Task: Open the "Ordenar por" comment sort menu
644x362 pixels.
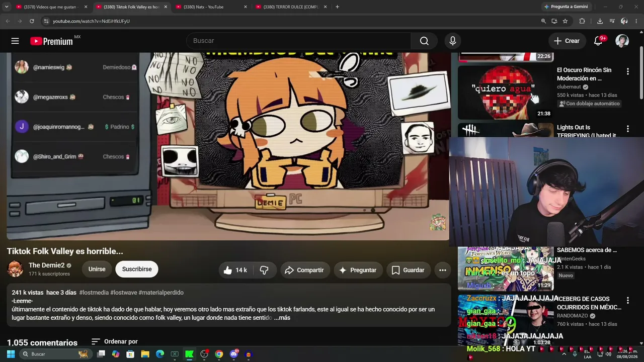Action: point(114,341)
